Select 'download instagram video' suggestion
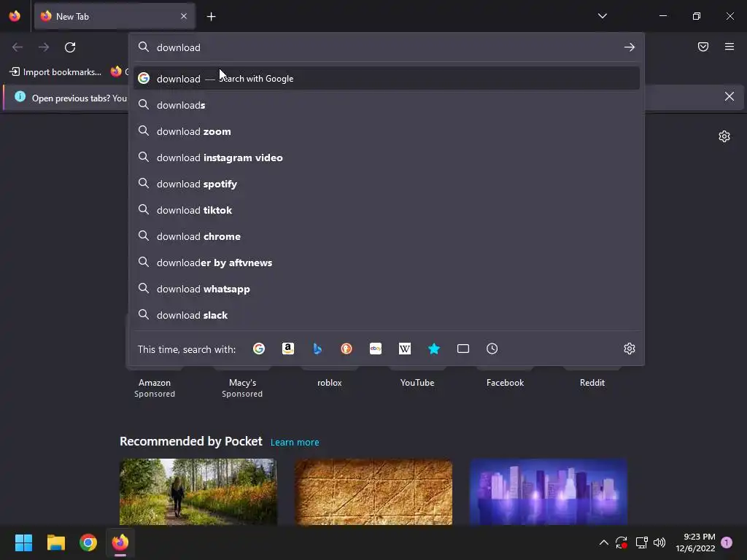Screen dimensions: 747x560 [x=387, y=157]
